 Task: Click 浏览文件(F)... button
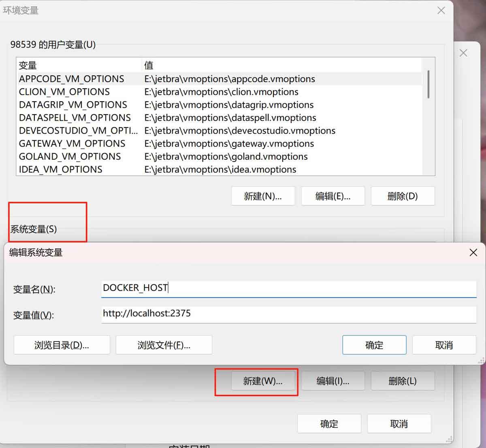coord(164,345)
